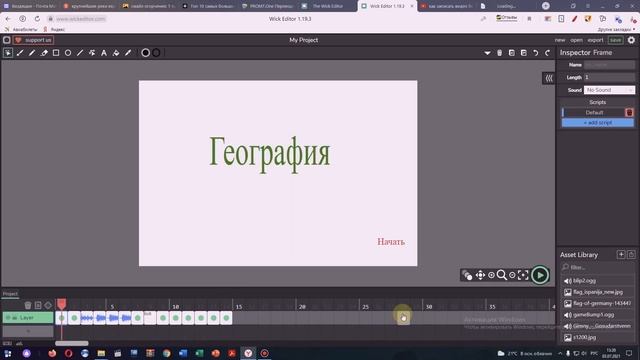Click the green 'save' button
The image size is (640, 360).
616,40
